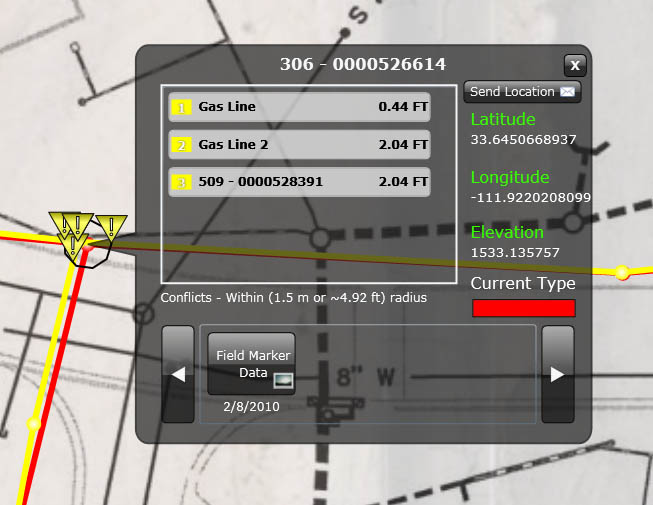Go to next item with right arrow
The width and height of the screenshot is (653, 505).
click(558, 374)
